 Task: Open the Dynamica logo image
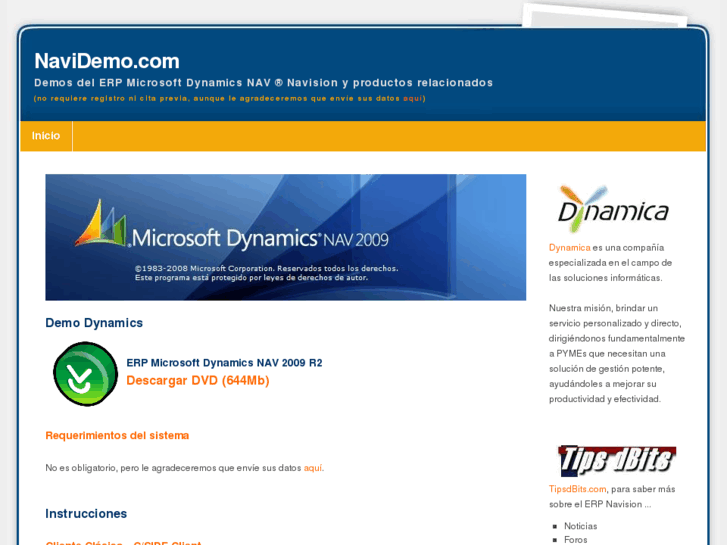[x=613, y=209]
